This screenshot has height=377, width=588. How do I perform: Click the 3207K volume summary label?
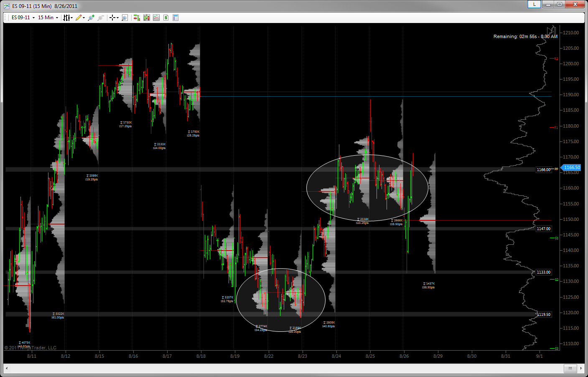pos(227,297)
